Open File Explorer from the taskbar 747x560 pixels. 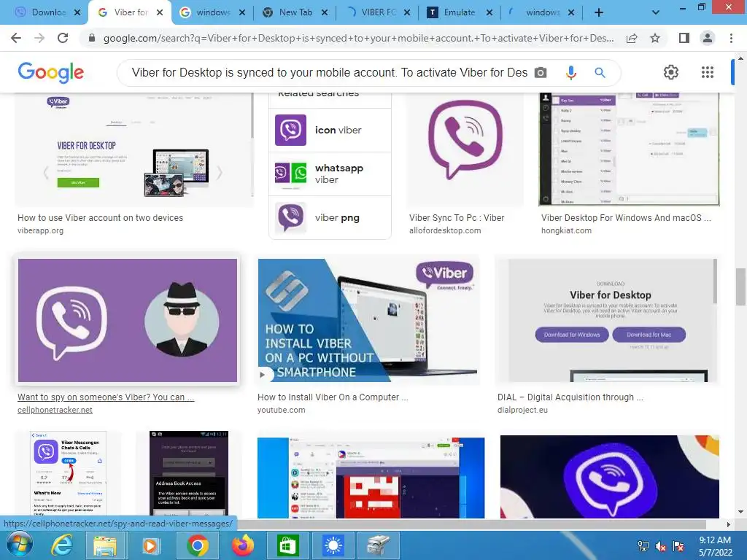coord(105,545)
